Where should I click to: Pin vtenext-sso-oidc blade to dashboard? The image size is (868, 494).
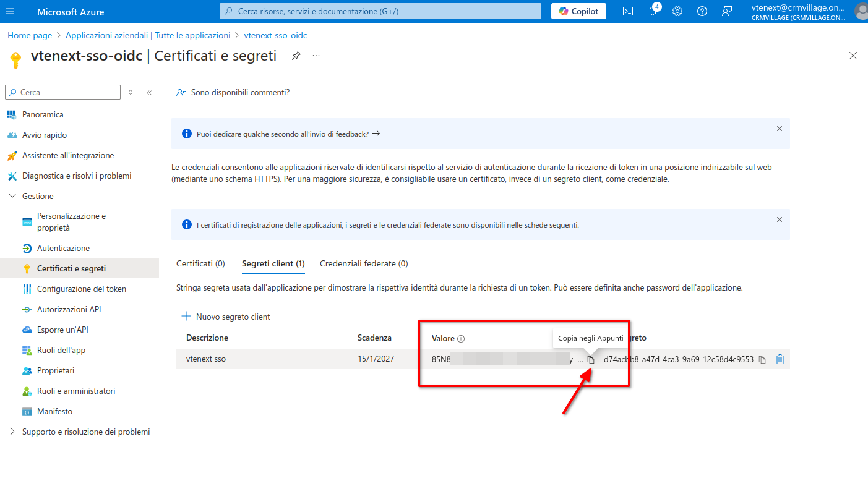click(296, 56)
